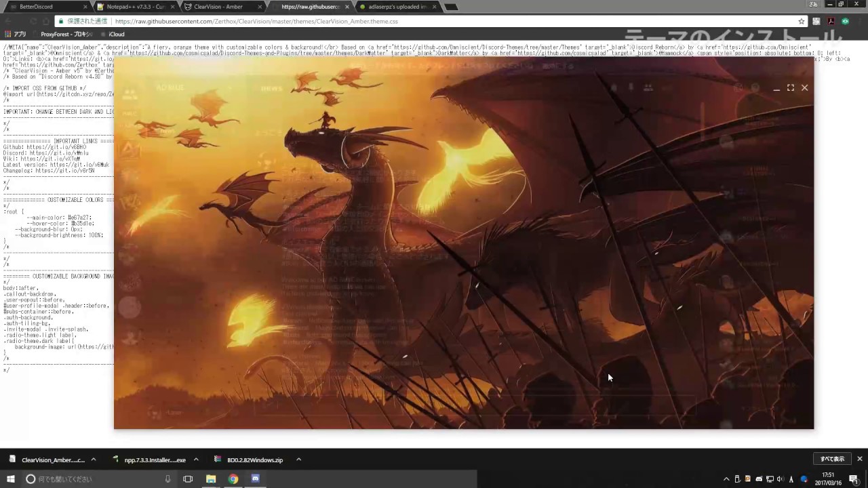
Task: Close the ClearVision - Amber tab
Action: click(x=260, y=7)
